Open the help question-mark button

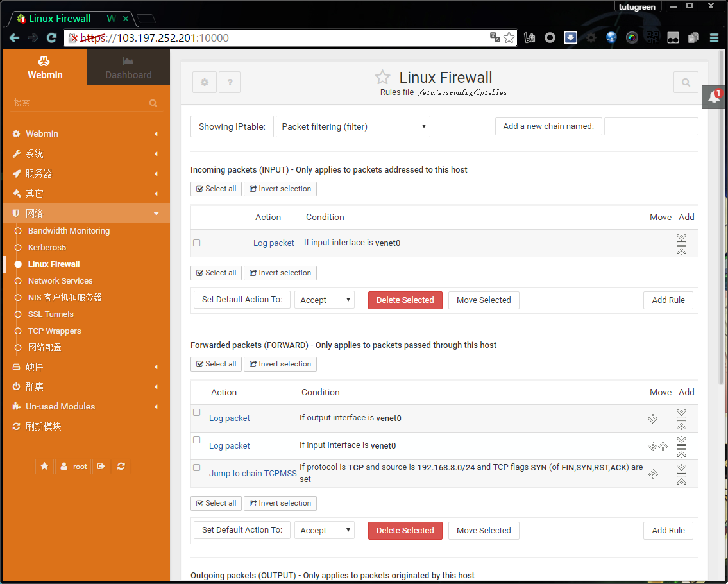coord(230,82)
